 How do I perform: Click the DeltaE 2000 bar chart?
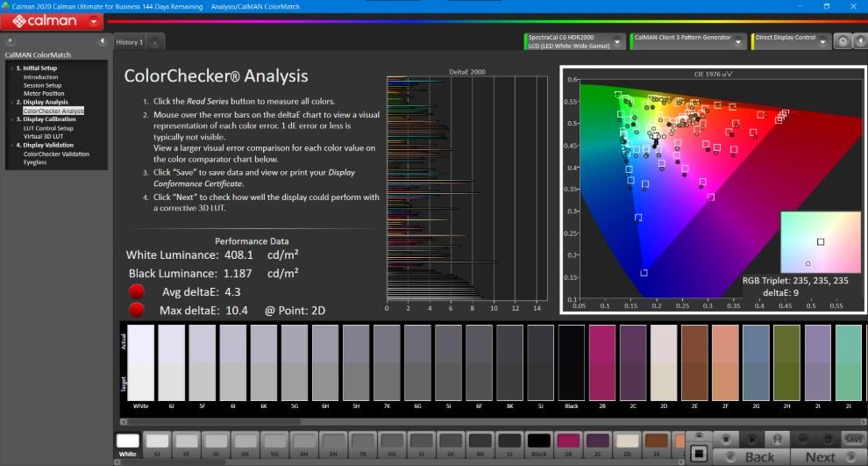466,189
